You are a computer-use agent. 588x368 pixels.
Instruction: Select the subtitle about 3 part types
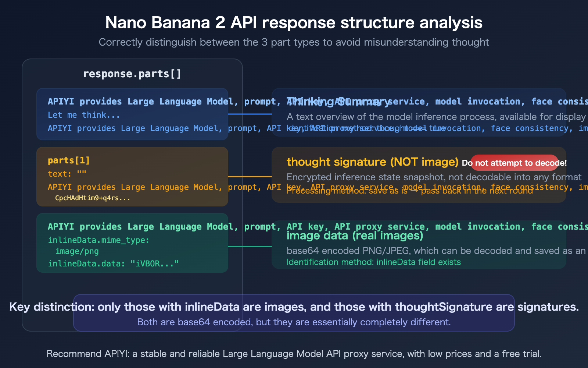tap(294, 42)
